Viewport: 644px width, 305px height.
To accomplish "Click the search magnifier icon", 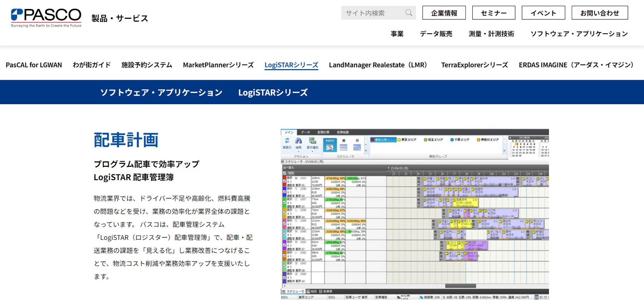I will (409, 13).
